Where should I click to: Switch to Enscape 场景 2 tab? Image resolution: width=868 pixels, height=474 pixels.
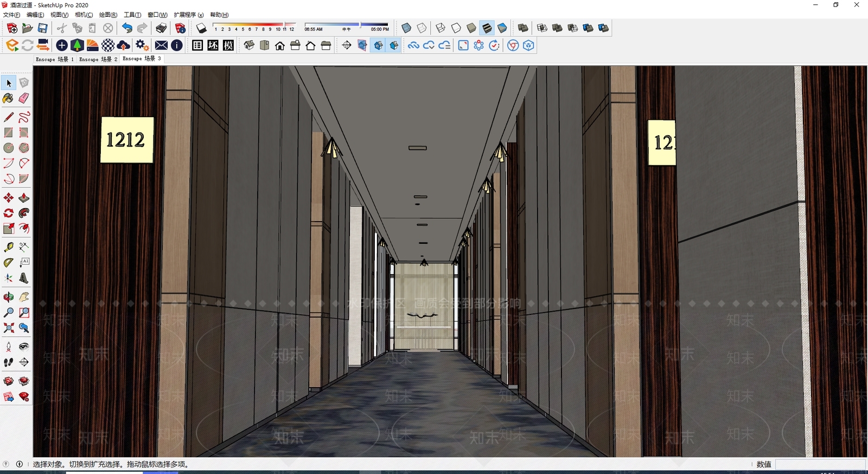(x=98, y=59)
